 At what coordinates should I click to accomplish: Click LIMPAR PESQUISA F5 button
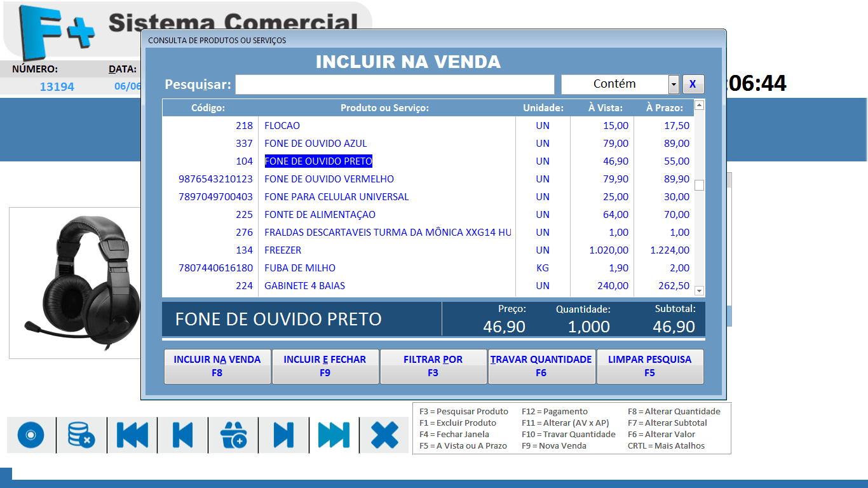point(650,367)
